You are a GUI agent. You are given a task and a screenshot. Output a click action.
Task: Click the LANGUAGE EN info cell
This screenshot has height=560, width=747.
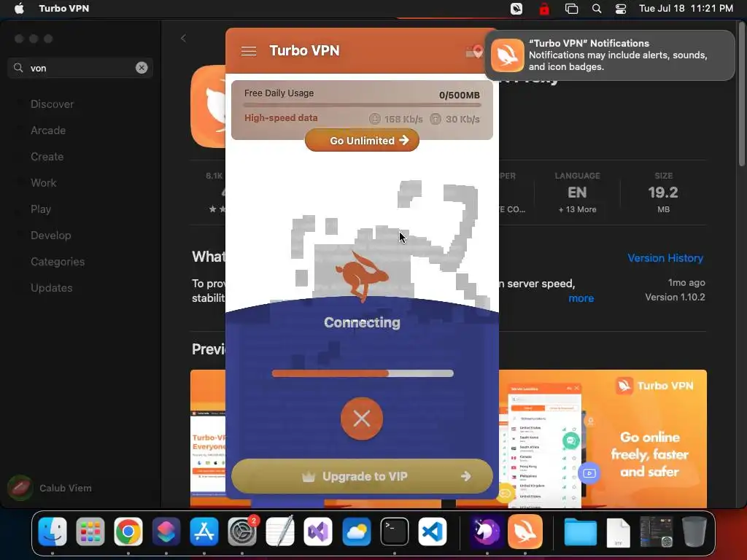coord(577,192)
